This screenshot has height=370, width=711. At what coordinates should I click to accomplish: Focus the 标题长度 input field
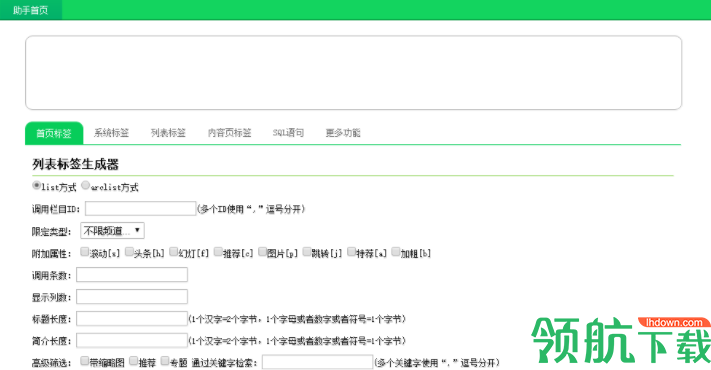click(x=132, y=318)
